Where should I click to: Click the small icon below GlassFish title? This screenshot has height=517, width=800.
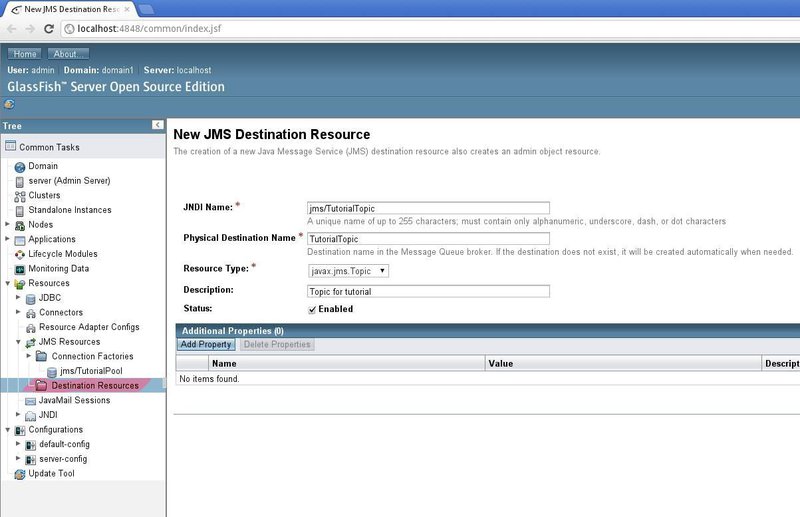tap(9, 104)
